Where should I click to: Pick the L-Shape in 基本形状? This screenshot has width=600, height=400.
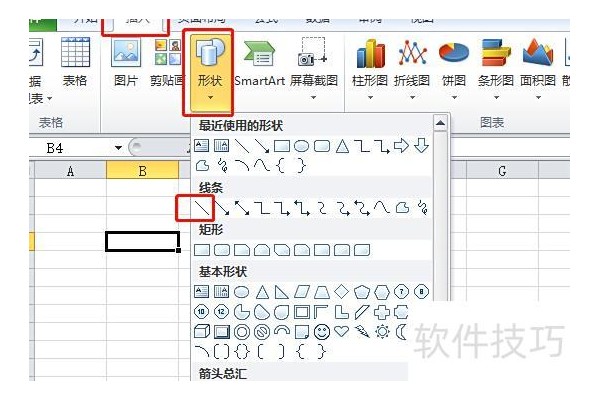342,312
